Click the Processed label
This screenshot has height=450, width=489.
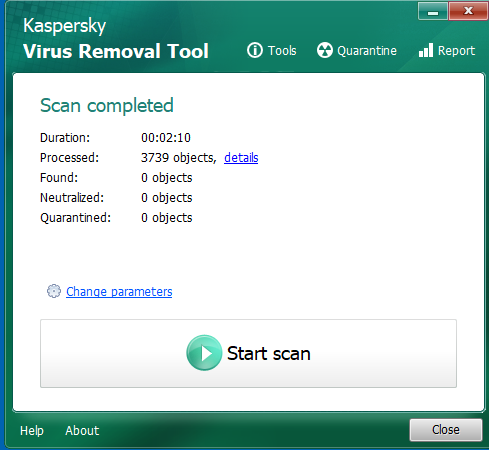(x=69, y=158)
